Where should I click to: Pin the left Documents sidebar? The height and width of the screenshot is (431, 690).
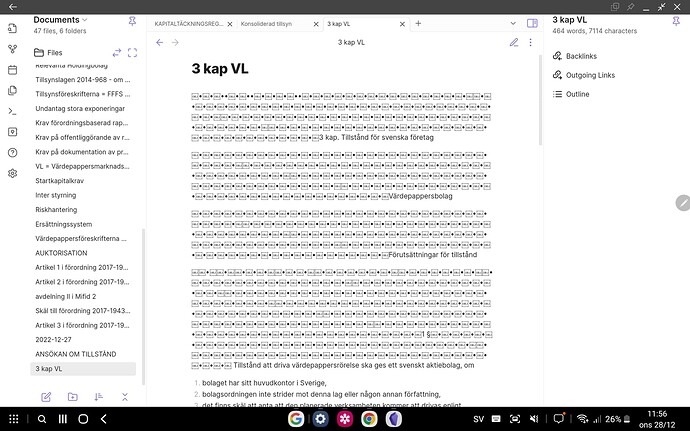tap(133, 20)
